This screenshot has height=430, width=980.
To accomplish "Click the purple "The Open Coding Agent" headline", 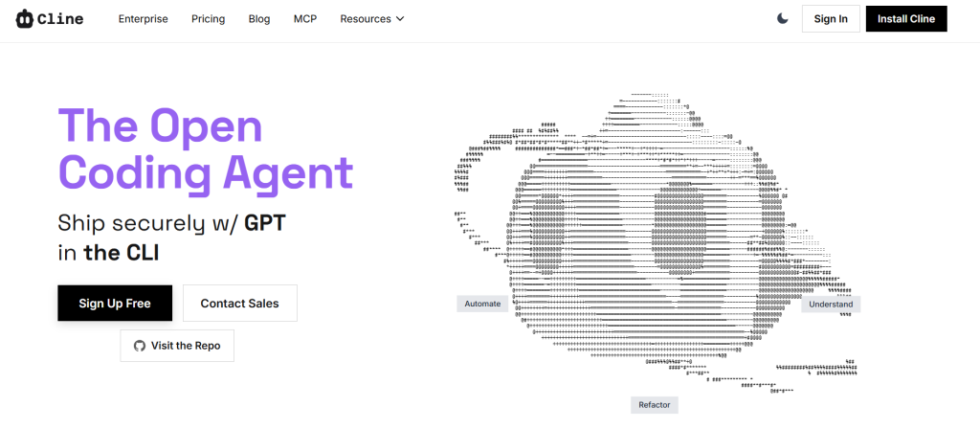I will [205, 149].
